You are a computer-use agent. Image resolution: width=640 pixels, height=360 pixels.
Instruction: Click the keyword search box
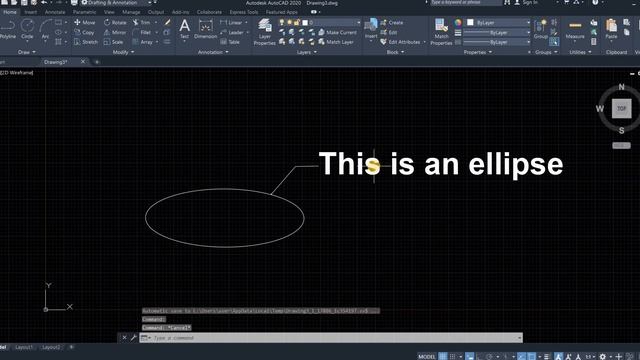tap(466, 2)
